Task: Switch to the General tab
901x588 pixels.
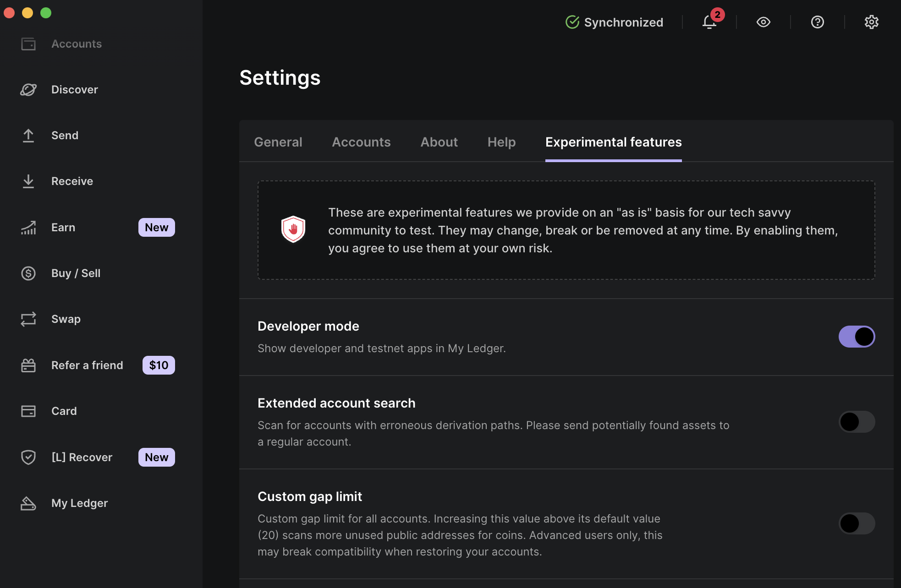Action: point(278,142)
